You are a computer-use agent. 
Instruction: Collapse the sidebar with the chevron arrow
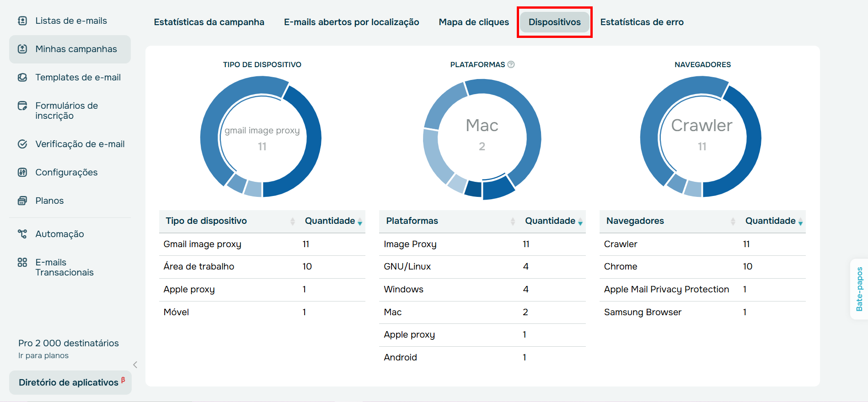click(135, 365)
